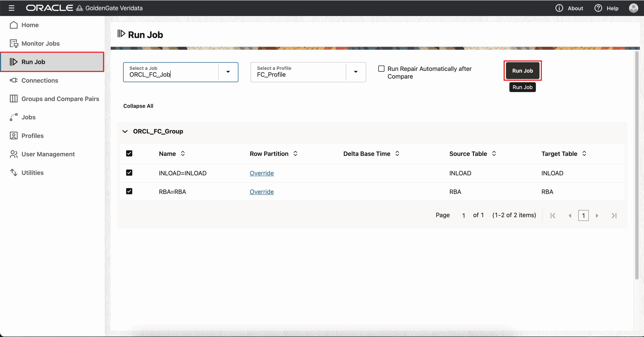Viewport: 644px width, 337px height.
Task: Click Override link for INLOAD=INLOAD
Action: (x=262, y=173)
